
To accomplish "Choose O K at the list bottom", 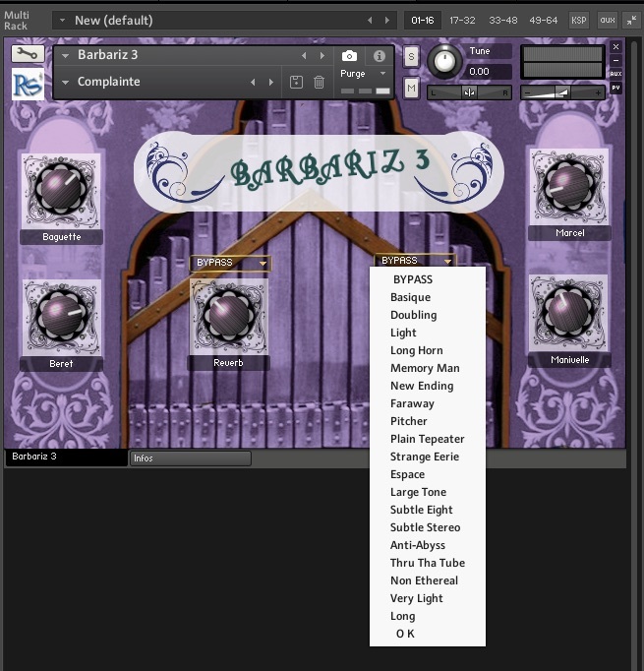I will pyautogui.click(x=427, y=634).
